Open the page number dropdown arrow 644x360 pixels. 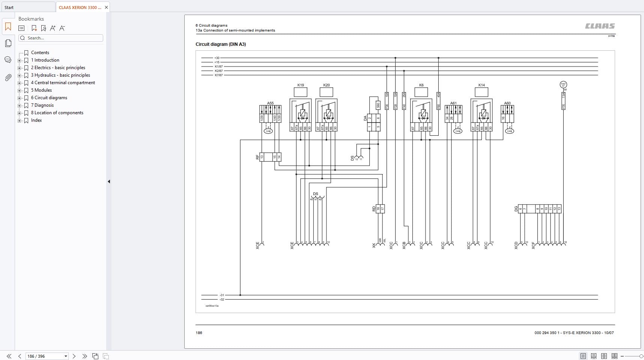tap(66, 356)
